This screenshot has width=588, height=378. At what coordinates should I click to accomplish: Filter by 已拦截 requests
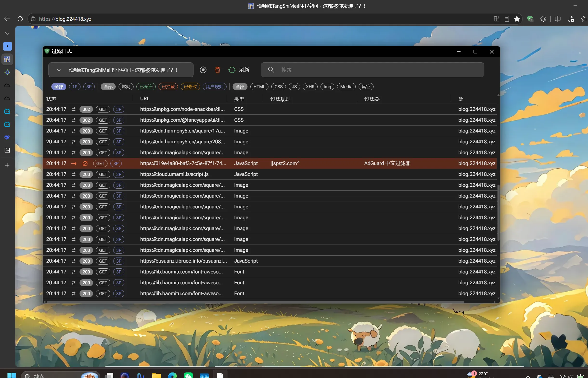(168, 87)
